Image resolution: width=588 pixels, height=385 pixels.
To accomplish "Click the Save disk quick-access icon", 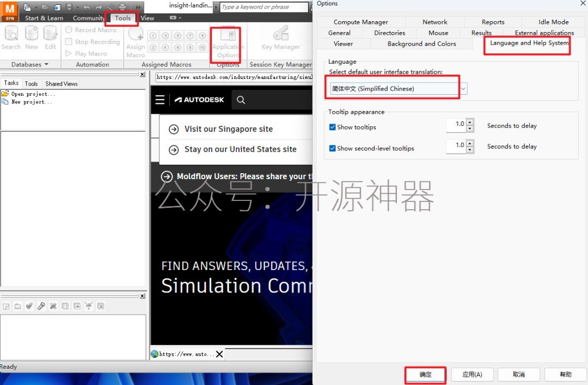I will [x=69, y=7].
